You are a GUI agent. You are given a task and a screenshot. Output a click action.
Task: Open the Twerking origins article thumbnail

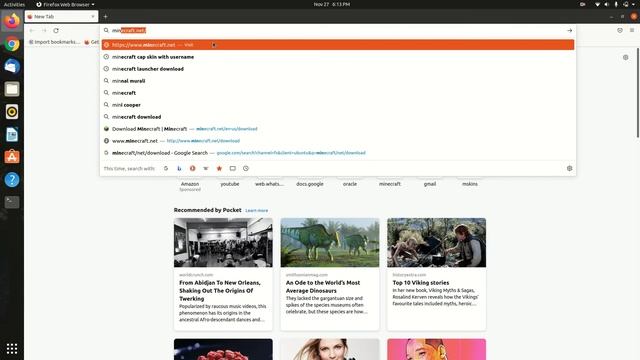pos(223,242)
